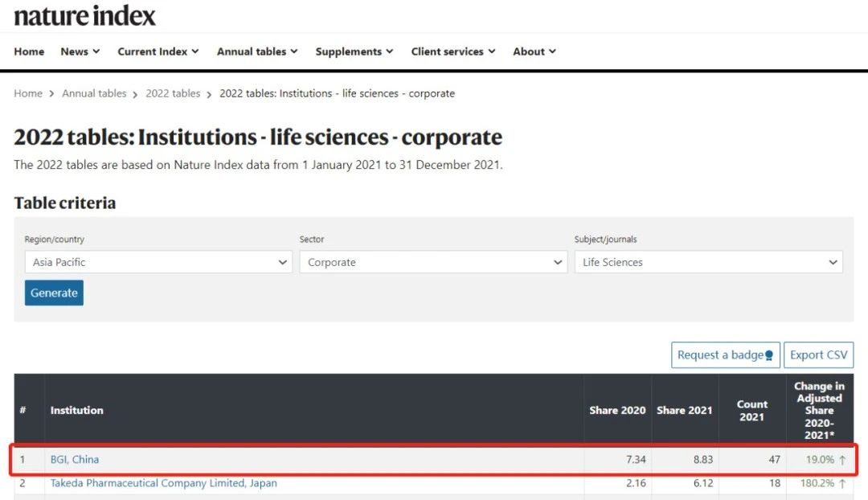Click Request a badge button
The width and height of the screenshot is (868, 500).
point(725,355)
